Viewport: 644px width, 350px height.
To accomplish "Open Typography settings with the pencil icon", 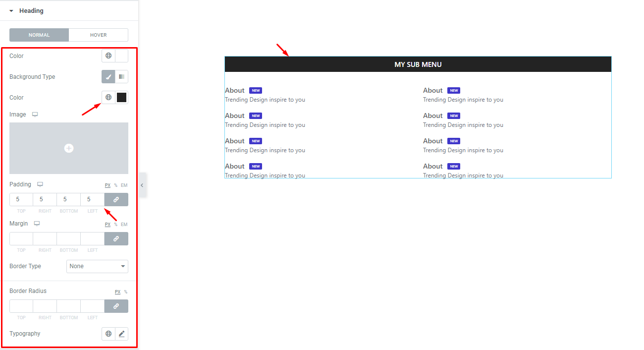I will coord(121,333).
